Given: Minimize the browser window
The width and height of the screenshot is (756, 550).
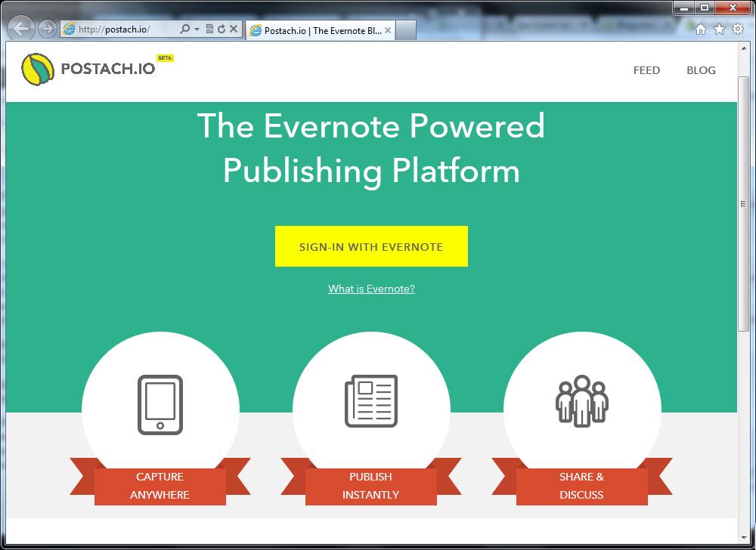Looking at the screenshot, I should click(x=683, y=8).
